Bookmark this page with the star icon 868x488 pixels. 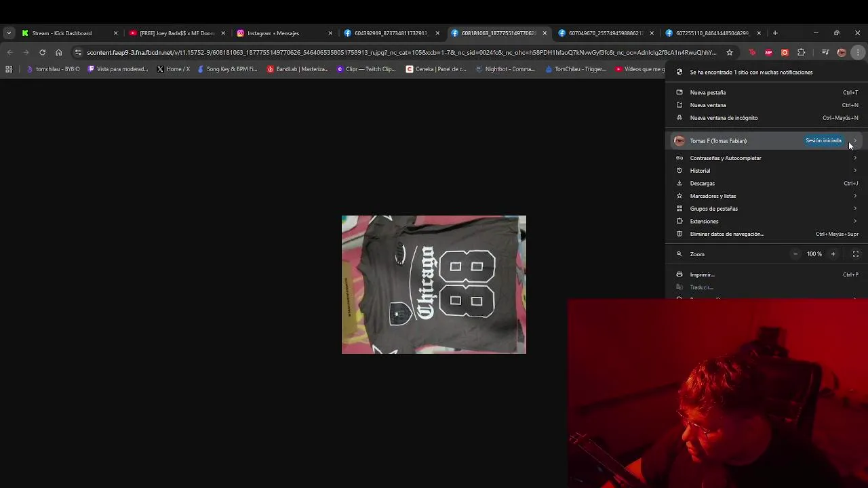pyautogui.click(x=730, y=52)
